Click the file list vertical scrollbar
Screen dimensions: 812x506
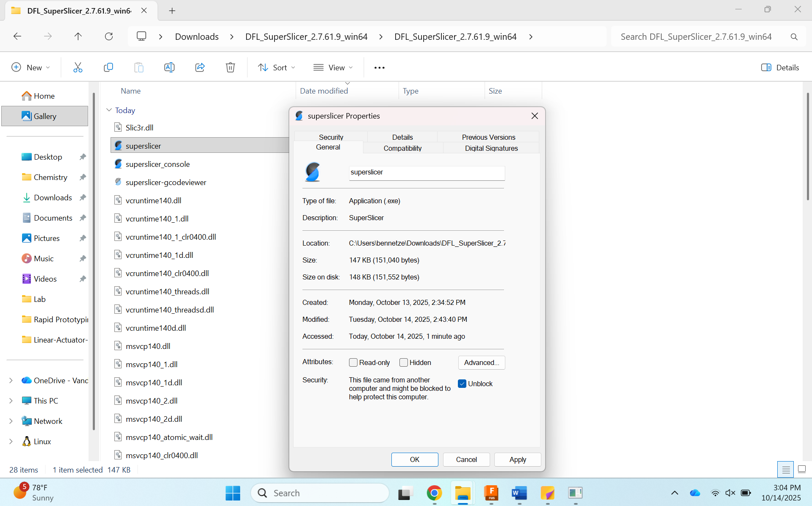point(807,146)
